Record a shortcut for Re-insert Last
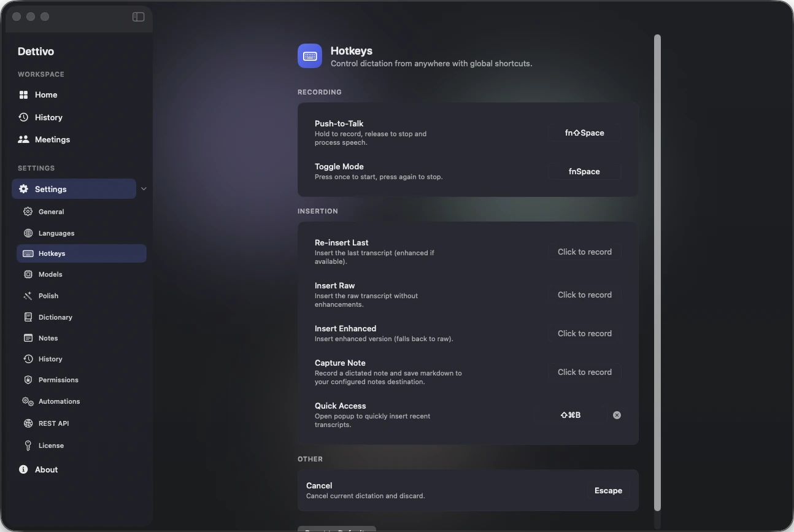This screenshot has height=532, width=794. tap(584, 252)
